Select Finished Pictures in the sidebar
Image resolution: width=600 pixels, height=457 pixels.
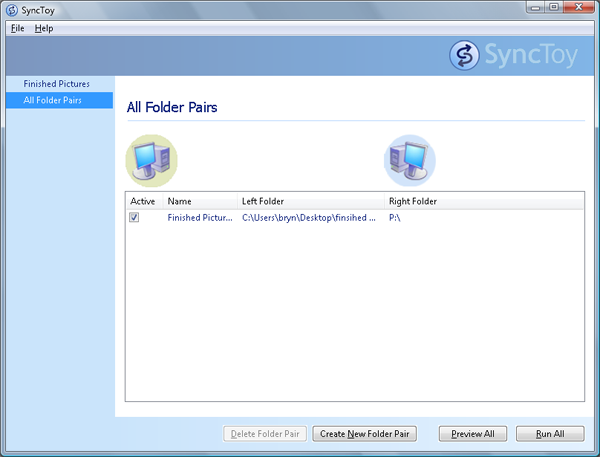57,84
